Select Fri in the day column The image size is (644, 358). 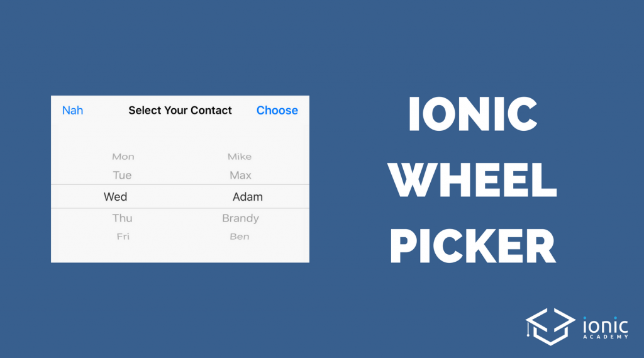[122, 237]
